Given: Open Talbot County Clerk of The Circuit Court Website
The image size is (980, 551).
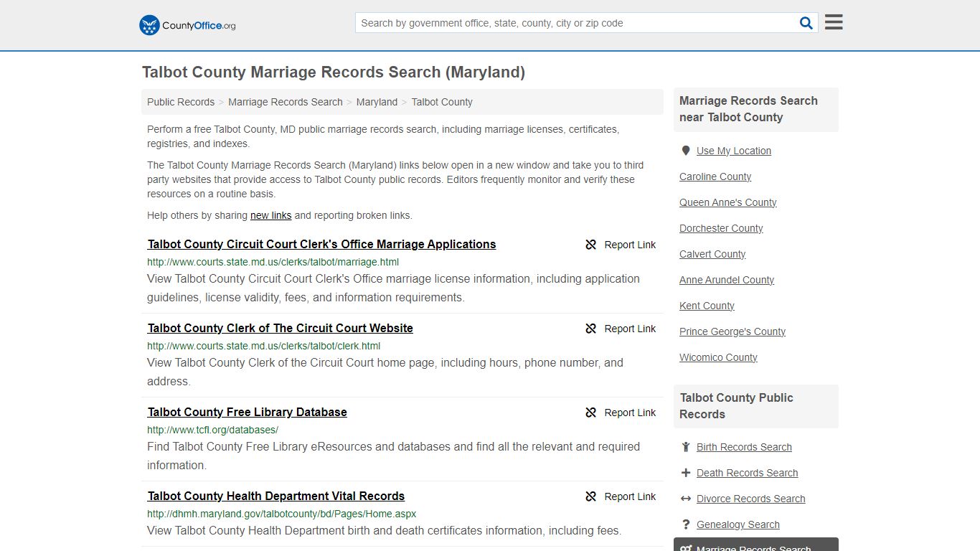Looking at the screenshot, I should coord(280,328).
